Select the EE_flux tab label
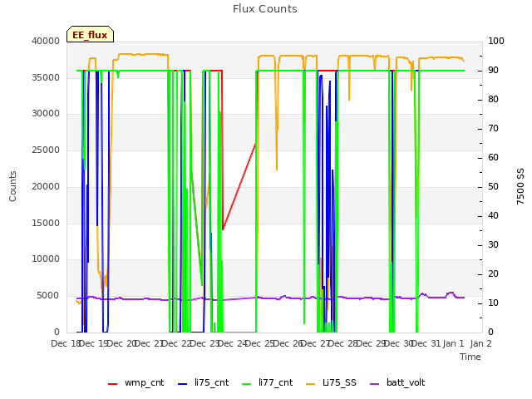 coord(90,35)
